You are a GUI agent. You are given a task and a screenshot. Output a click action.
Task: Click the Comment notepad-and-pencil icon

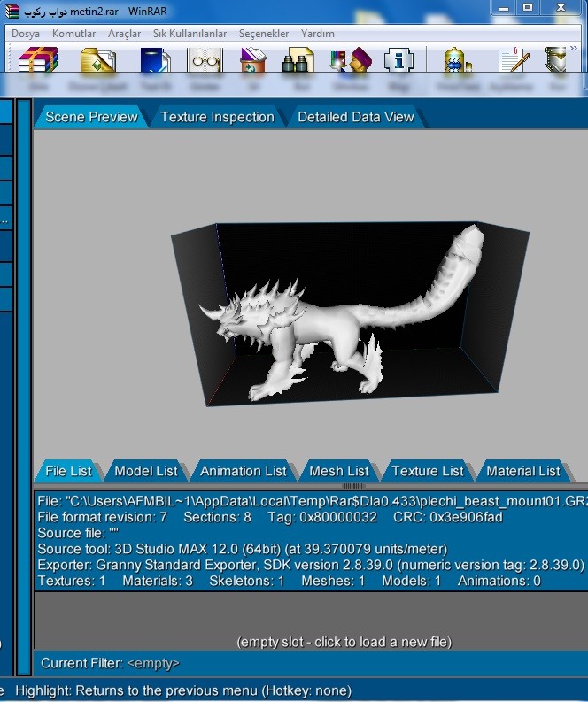(514, 60)
